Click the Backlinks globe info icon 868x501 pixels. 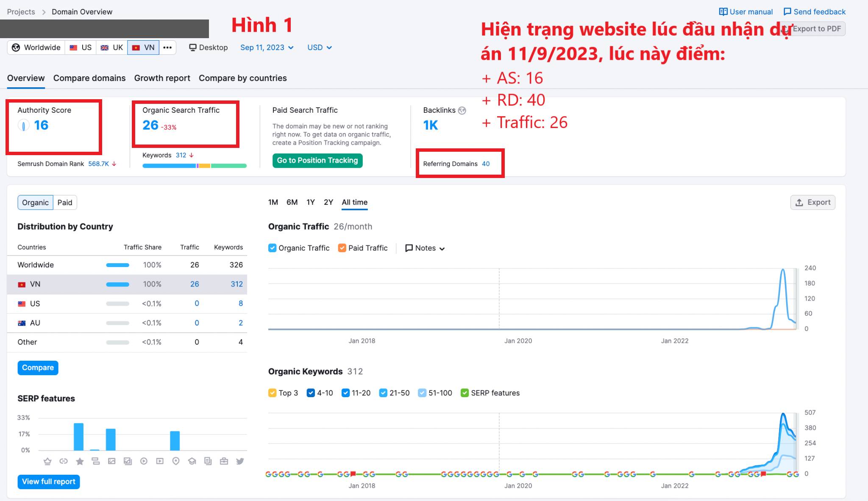point(462,111)
